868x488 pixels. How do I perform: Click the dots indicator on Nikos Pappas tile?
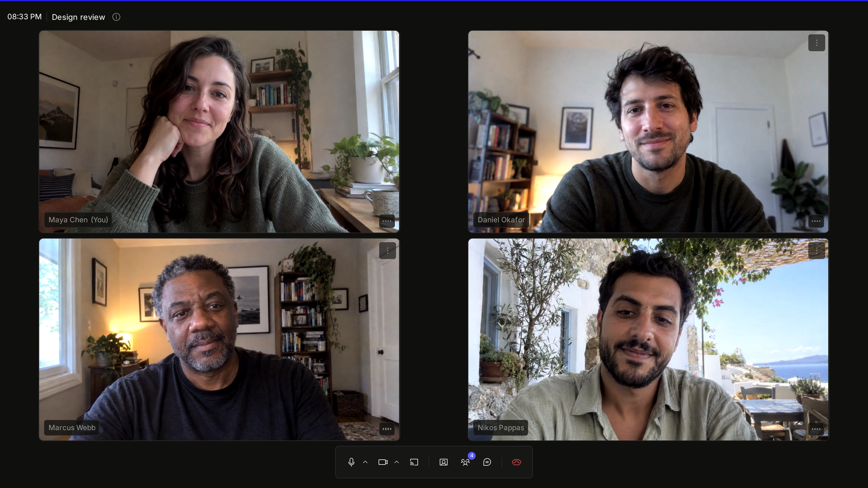pos(816,429)
